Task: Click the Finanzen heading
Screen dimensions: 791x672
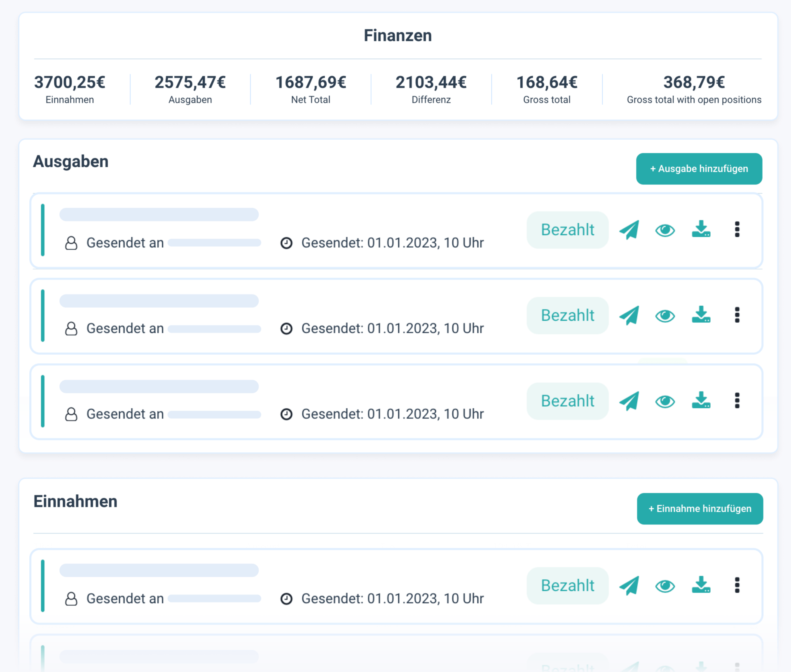Action: click(398, 35)
